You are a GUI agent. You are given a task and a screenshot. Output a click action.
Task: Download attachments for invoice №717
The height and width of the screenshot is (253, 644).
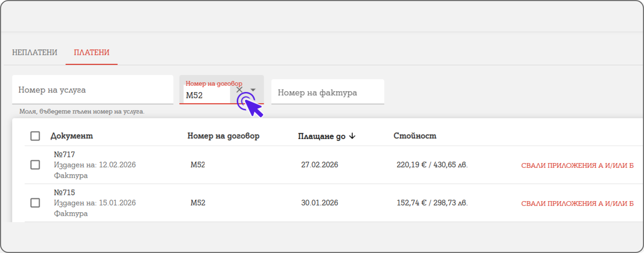click(x=577, y=166)
